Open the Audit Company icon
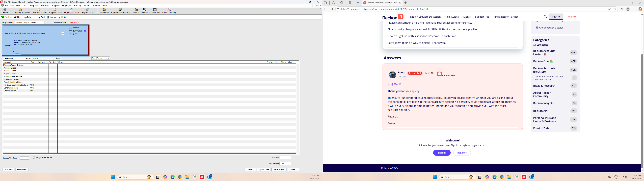 (169, 11)
